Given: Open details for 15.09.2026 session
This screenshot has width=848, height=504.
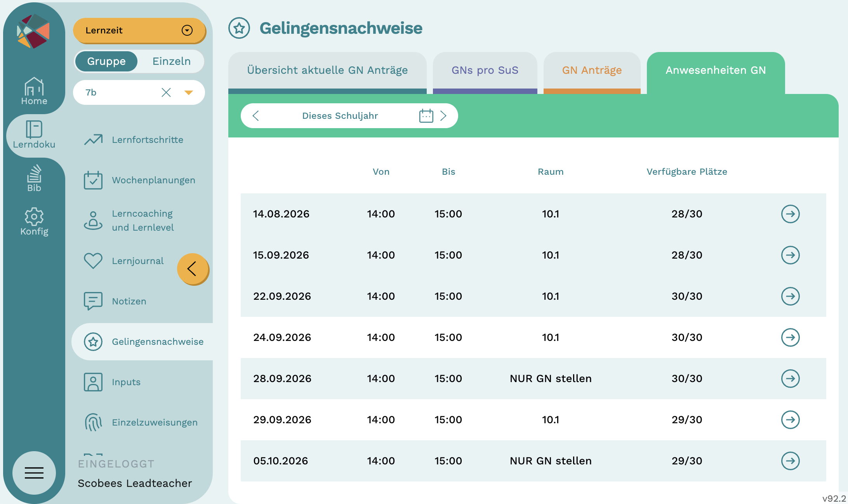Looking at the screenshot, I should (790, 255).
